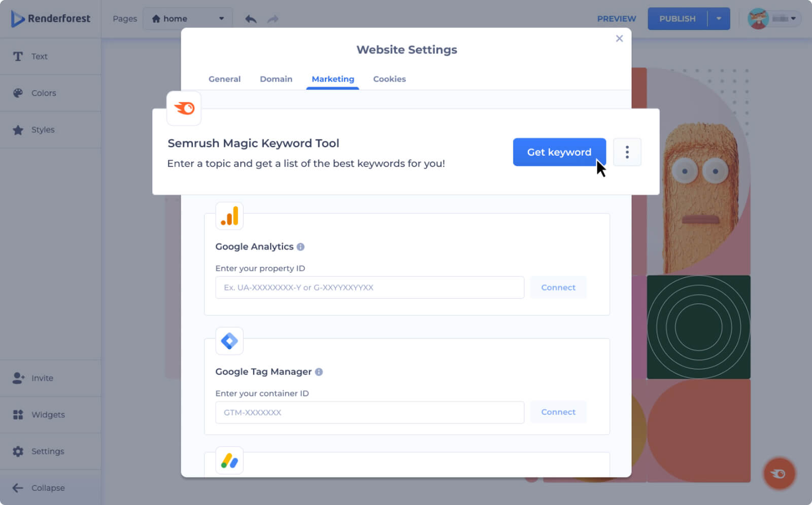Open the Widgets panel
This screenshot has height=505, width=812.
(48, 415)
